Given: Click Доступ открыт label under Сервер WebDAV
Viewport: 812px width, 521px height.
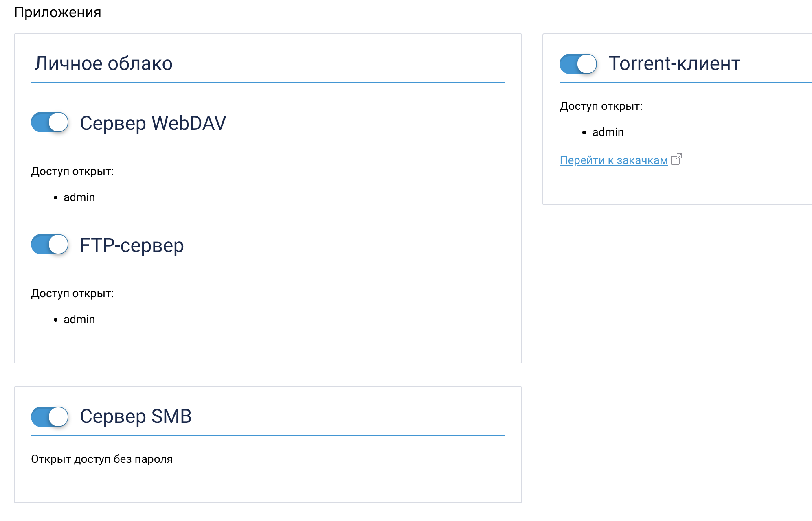Looking at the screenshot, I should [72, 171].
